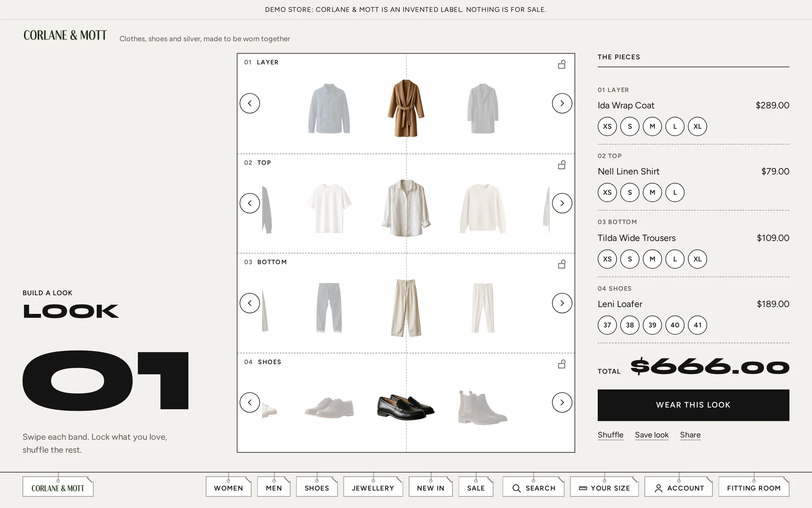Open the Fitting Room tag
The image size is (812, 508).
point(754,487)
